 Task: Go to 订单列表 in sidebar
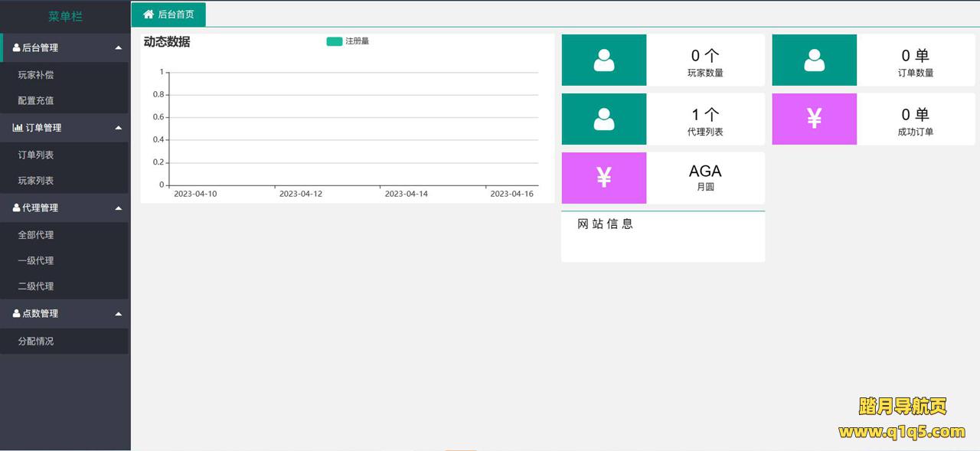point(36,155)
